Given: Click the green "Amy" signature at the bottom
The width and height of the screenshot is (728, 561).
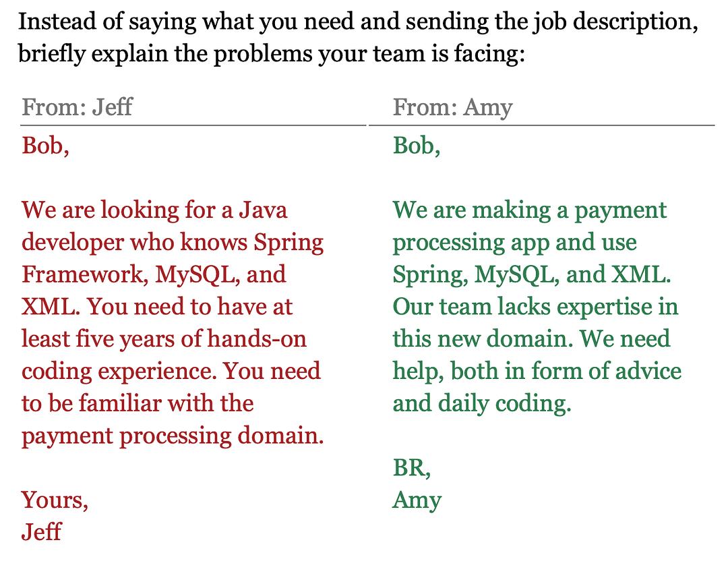Looking at the screenshot, I should [x=417, y=500].
